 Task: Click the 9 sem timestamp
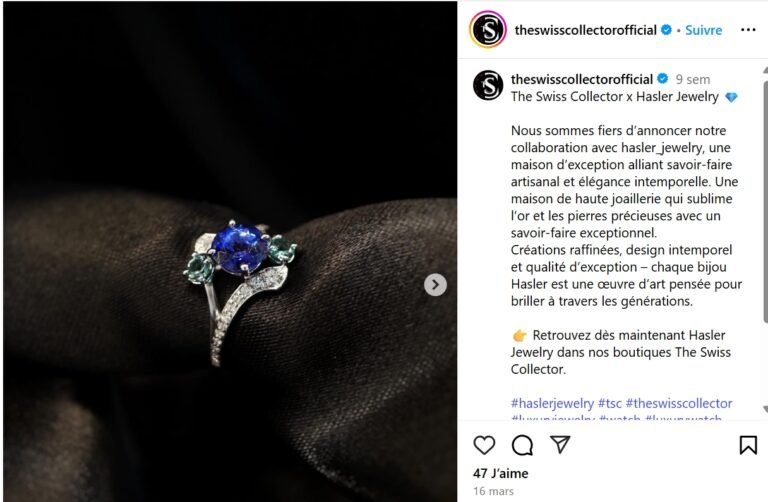693,79
